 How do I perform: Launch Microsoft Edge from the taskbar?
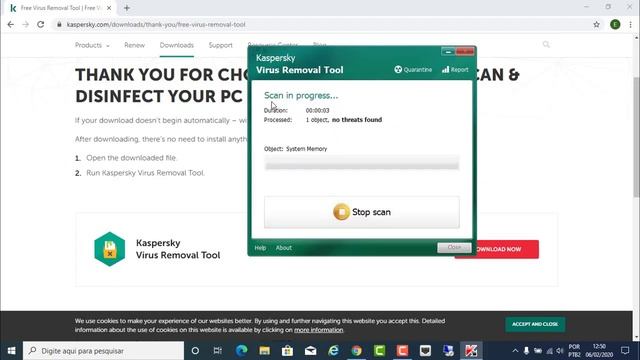click(242, 351)
